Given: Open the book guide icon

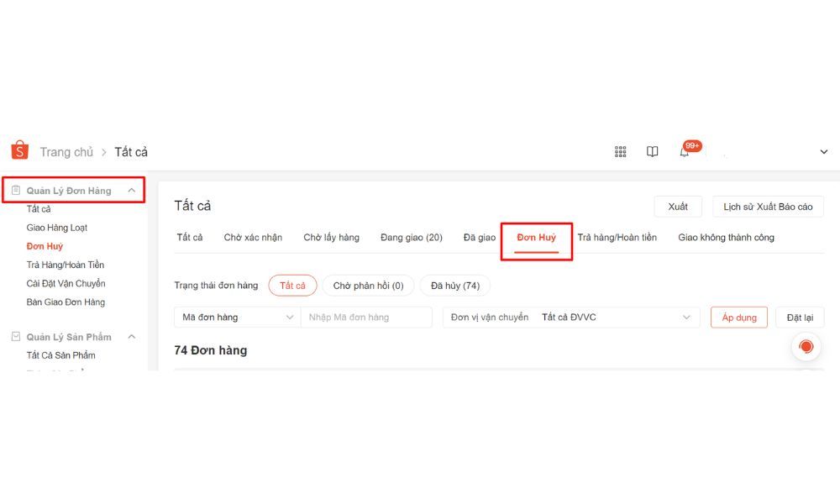Looking at the screenshot, I should 652,151.
